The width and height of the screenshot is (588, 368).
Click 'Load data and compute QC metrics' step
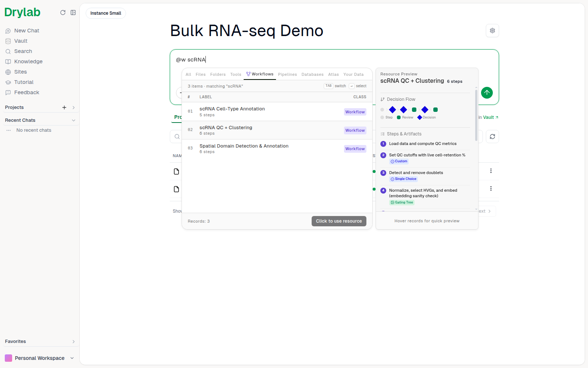(423, 144)
